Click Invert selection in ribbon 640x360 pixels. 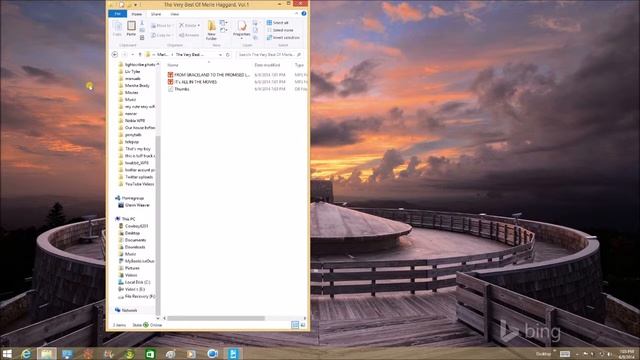tap(283, 38)
